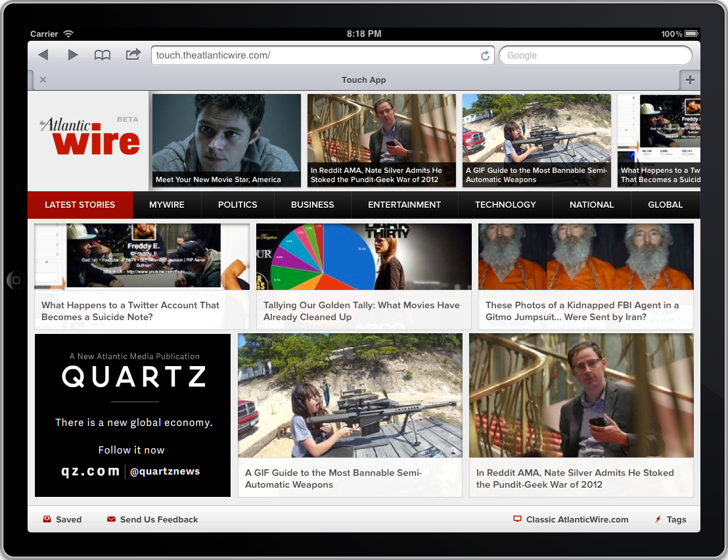The height and width of the screenshot is (560, 728).
Task: Read 'In Reddit AMA, Nate Silver Admits' headline below large image
Action: tap(575, 478)
